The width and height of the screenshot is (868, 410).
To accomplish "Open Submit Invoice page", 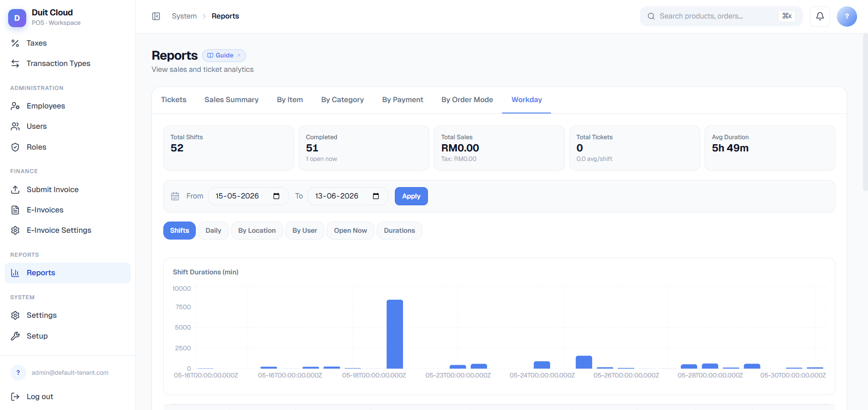I will [68, 189].
